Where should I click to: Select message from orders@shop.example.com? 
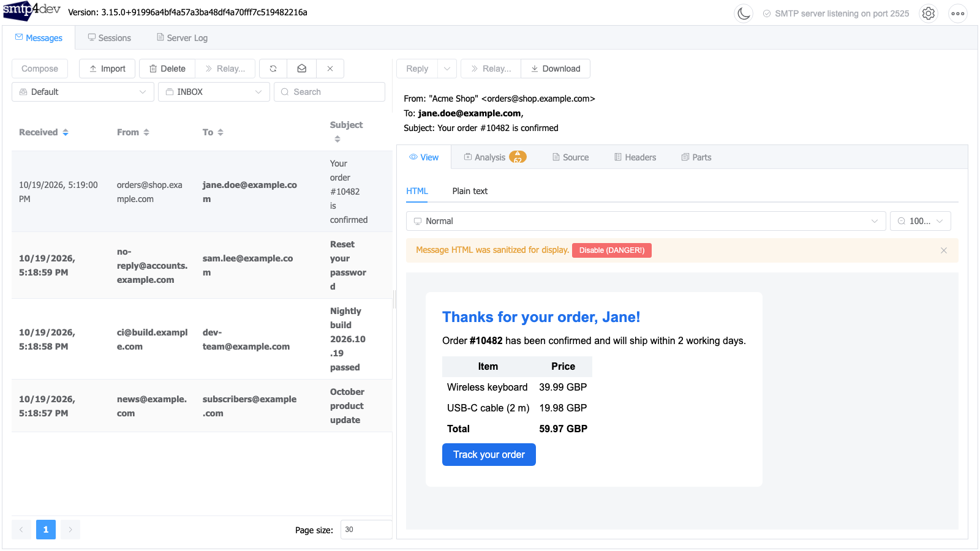point(202,192)
